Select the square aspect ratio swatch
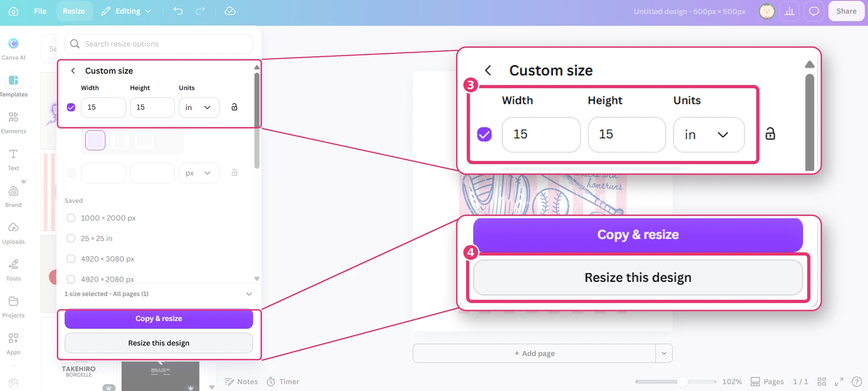This screenshot has height=391, width=868. pyautogui.click(x=95, y=140)
